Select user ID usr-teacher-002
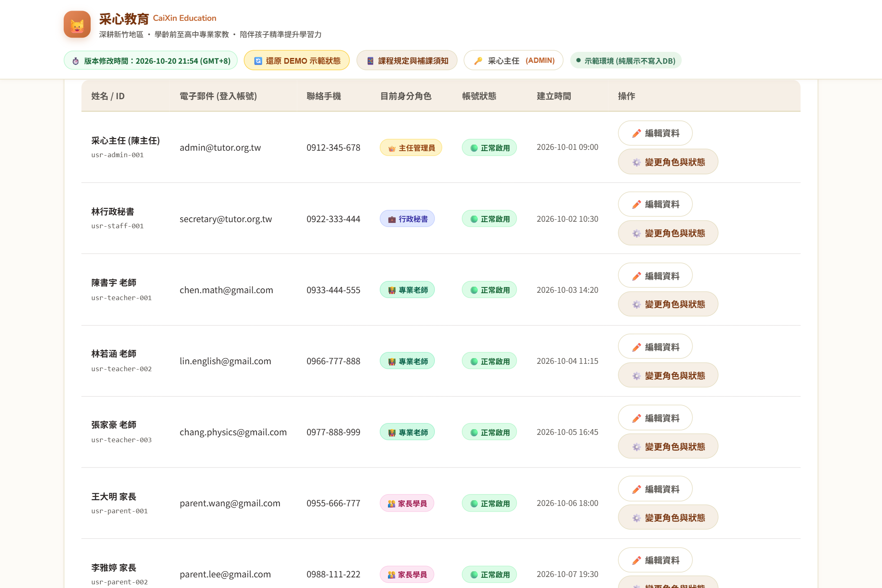882x588 pixels. click(121, 369)
